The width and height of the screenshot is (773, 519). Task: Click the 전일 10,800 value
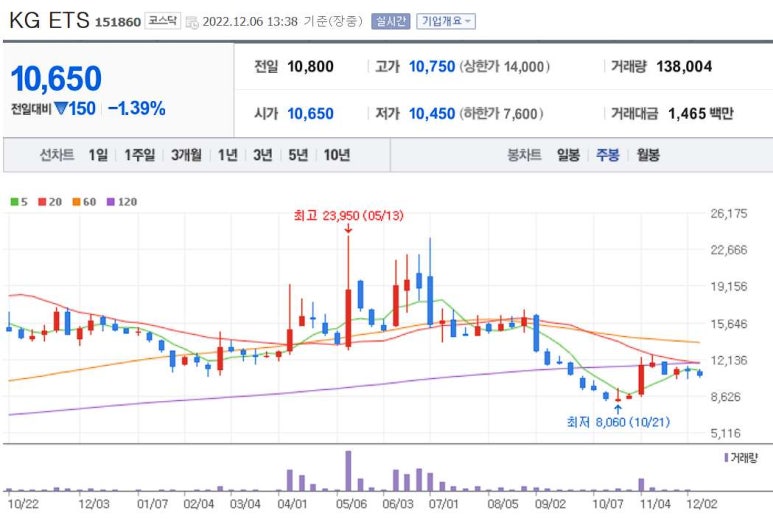pos(310,67)
